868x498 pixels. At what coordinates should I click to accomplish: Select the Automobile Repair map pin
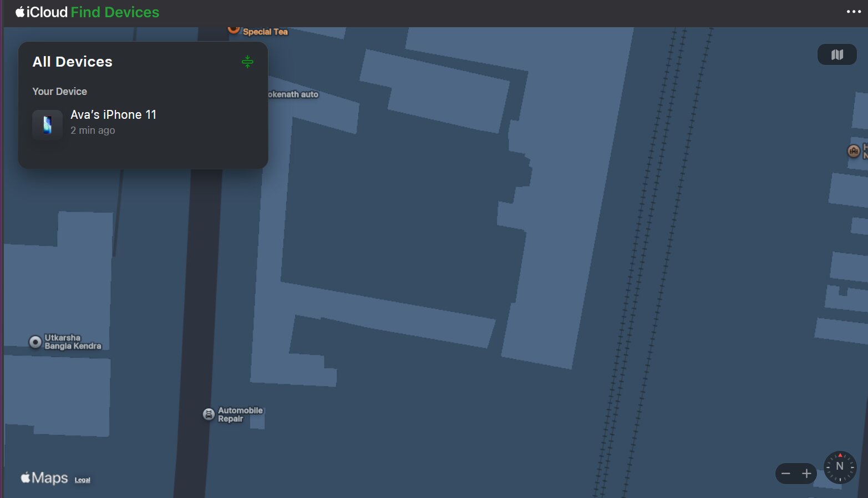coord(209,414)
